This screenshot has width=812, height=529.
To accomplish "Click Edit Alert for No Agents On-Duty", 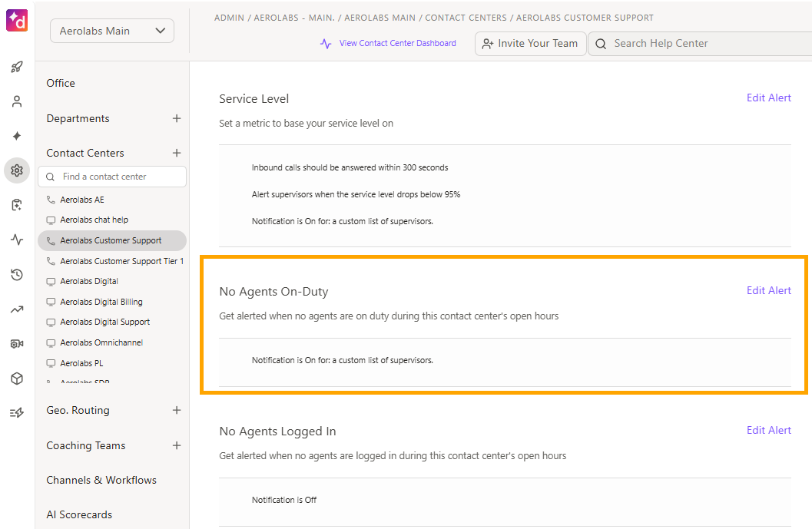I will tap(768, 290).
